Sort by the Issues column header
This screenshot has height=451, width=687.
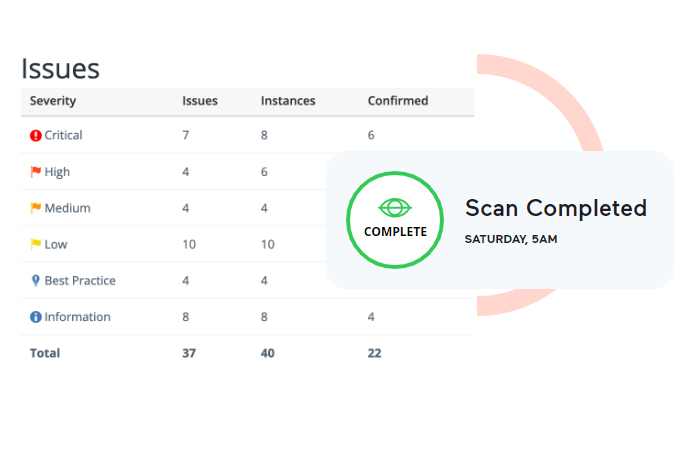point(200,101)
